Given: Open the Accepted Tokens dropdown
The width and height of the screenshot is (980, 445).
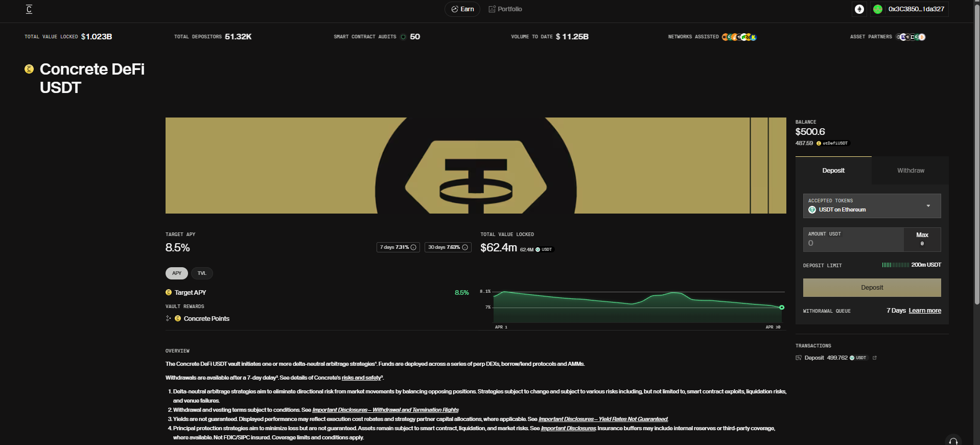Looking at the screenshot, I should tap(872, 206).
